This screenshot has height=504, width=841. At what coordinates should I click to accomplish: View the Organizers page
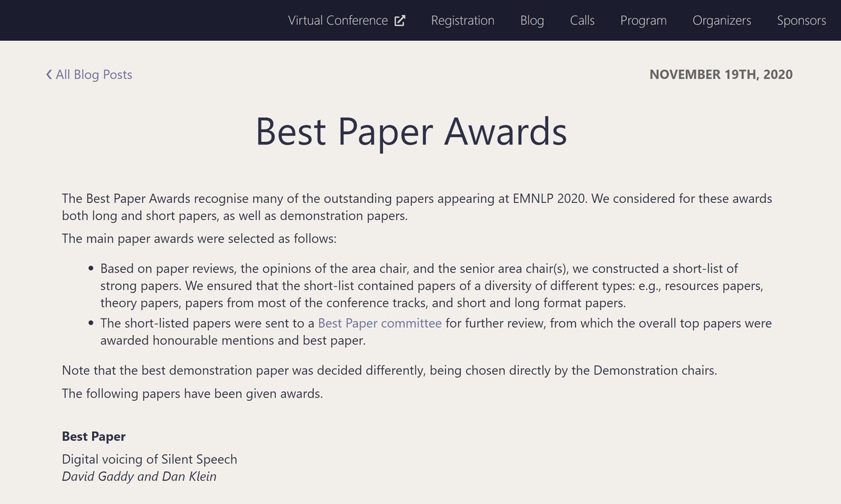(721, 20)
